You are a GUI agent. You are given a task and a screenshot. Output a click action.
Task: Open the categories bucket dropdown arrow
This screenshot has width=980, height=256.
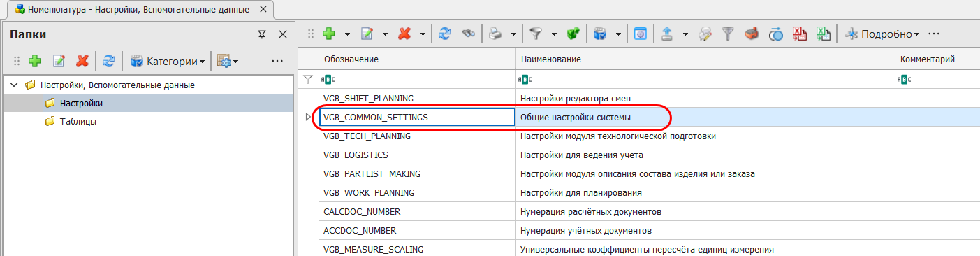click(618, 34)
